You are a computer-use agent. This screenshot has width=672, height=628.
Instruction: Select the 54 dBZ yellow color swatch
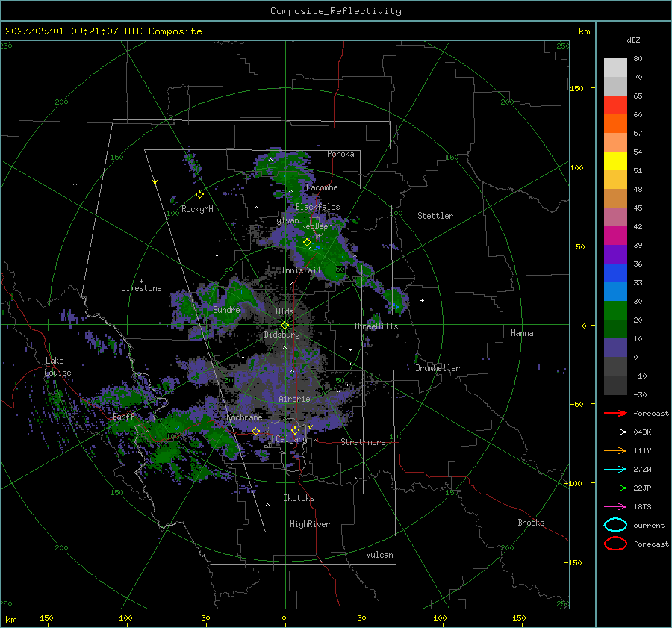click(615, 161)
